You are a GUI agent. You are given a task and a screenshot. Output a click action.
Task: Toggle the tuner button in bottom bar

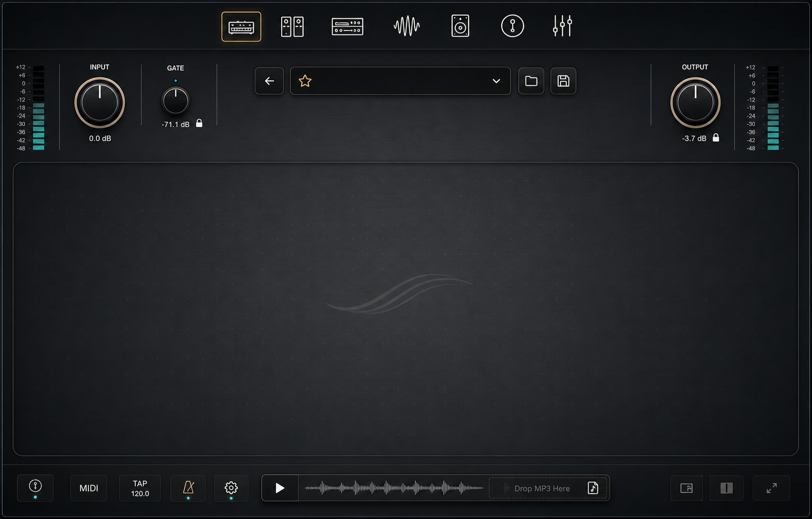point(35,488)
